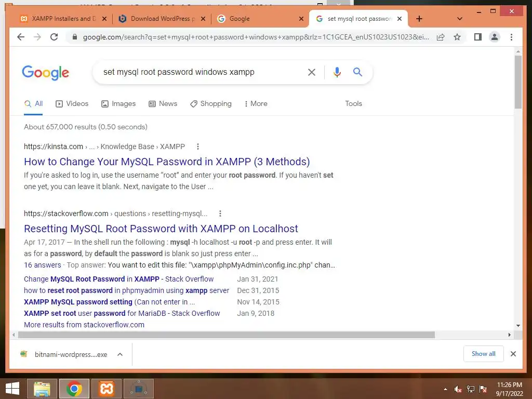Image resolution: width=532 pixels, height=399 pixels.
Task: Show hidden system tray icons arrow
Action: (445, 389)
